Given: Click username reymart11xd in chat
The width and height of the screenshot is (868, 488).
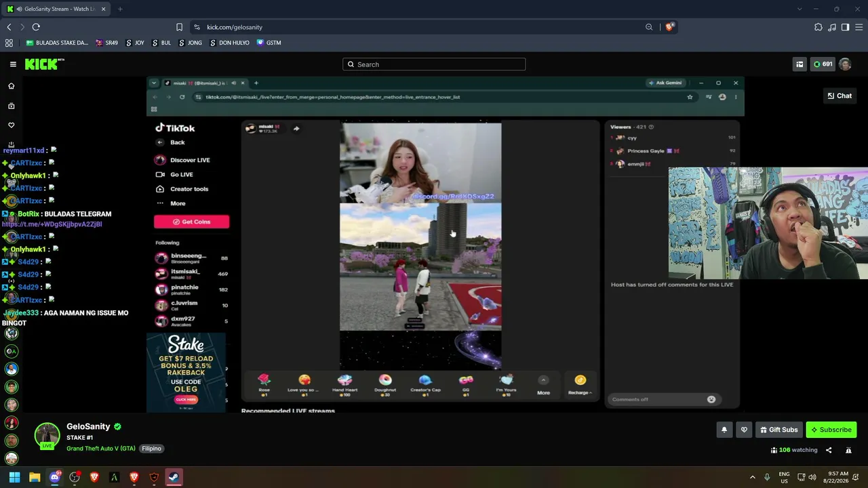Looking at the screenshot, I should (x=24, y=150).
